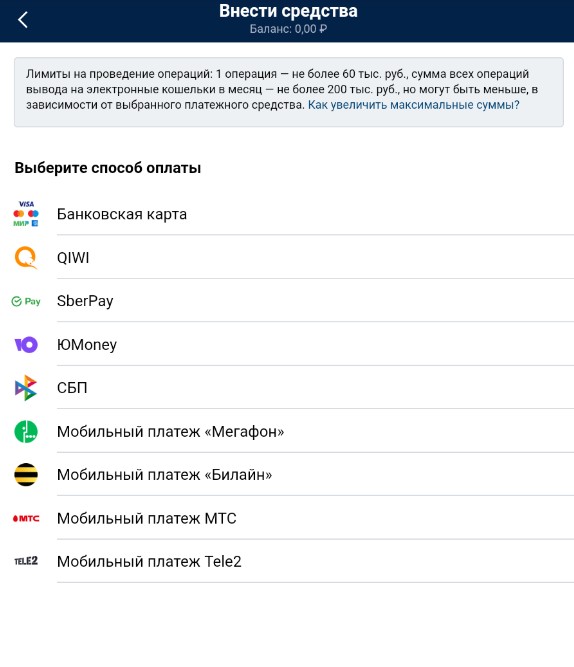Select СБП payment option
Image resolution: width=574 pixels, height=667 pixels.
(x=287, y=388)
